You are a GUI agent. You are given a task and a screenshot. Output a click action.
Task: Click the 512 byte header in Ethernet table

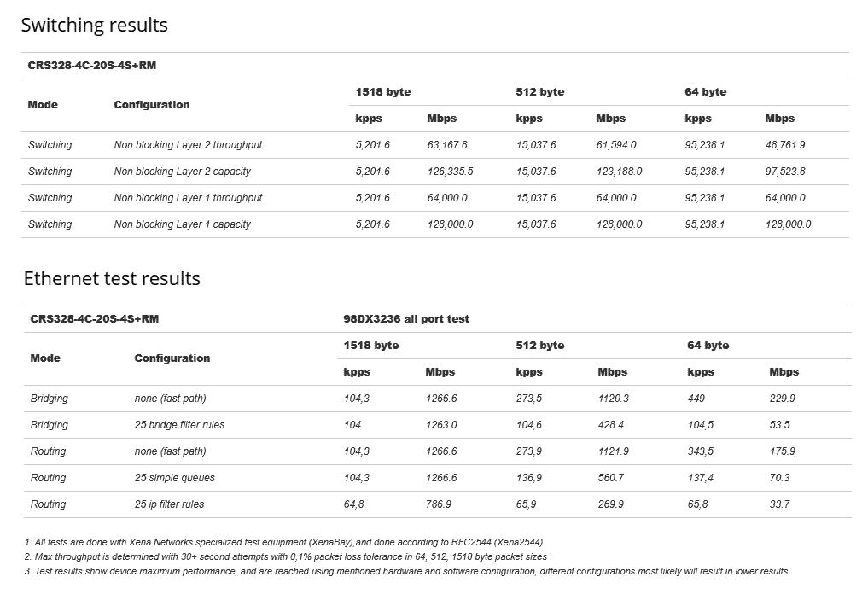pos(539,346)
